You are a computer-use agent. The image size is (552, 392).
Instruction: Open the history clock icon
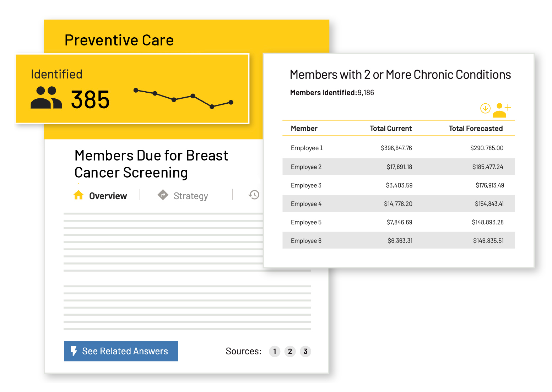pos(254,195)
